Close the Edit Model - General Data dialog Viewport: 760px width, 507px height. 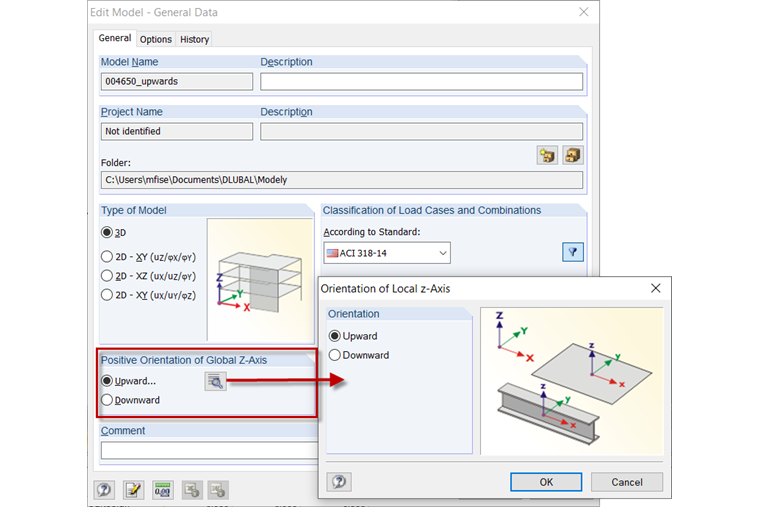tap(584, 12)
